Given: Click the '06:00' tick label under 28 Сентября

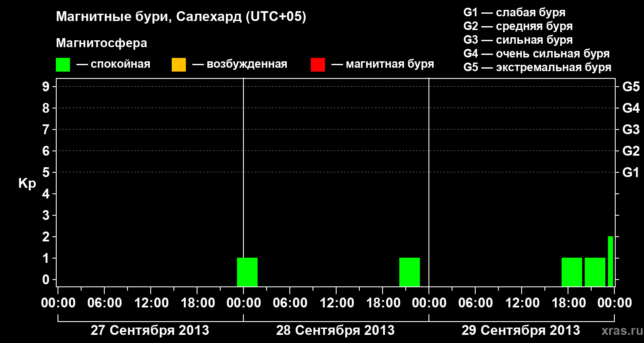Looking at the screenshot, I should tap(290, 303).
